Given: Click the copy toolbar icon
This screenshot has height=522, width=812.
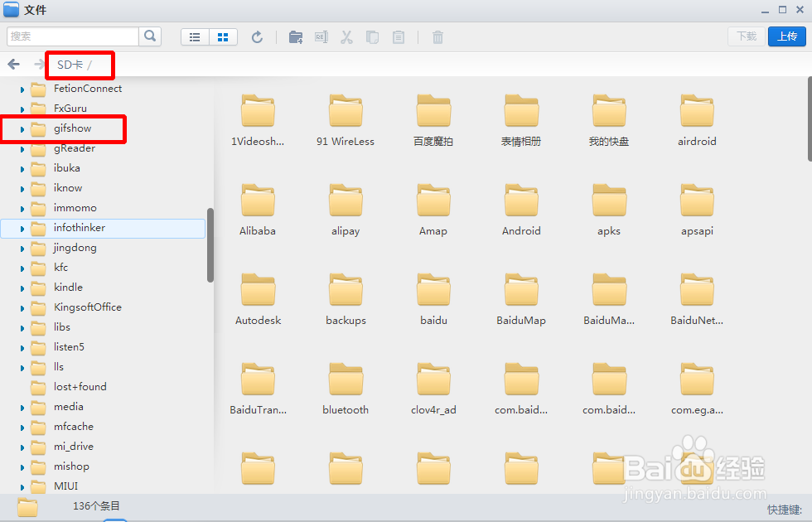Looking at the screenshot, I should (x=372, y=37).
